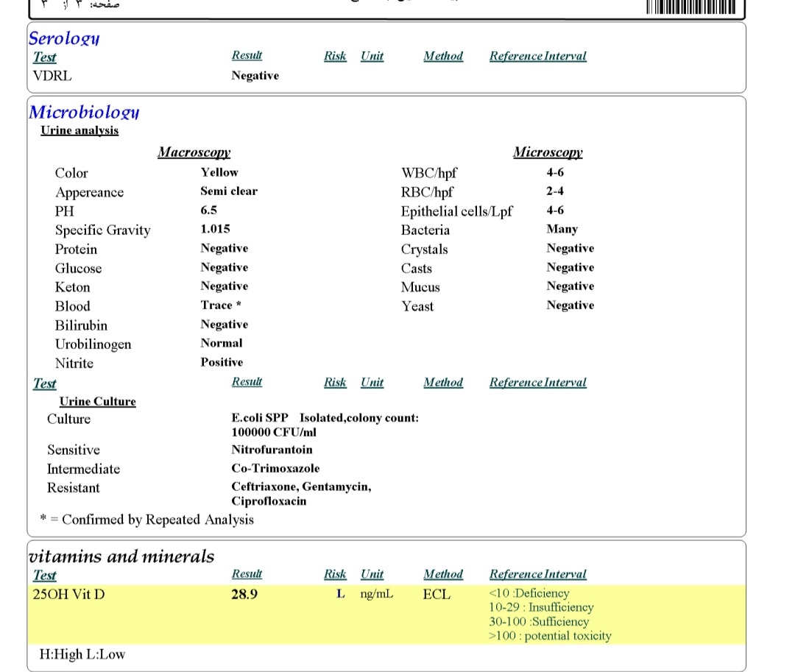Image resolution: width=795 pixels, height=672 pixels.
Task: Click the L risk flag for Vitamin D
Action: tap(341, 593)
